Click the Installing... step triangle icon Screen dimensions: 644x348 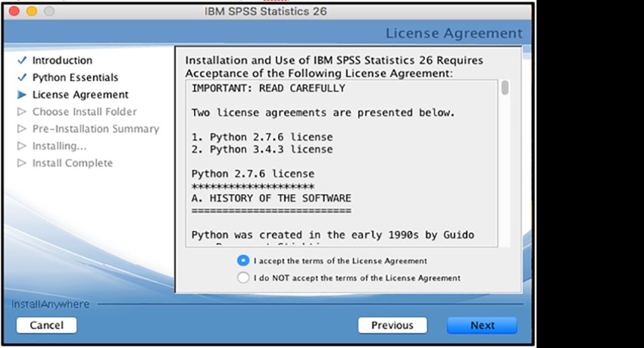22,146
